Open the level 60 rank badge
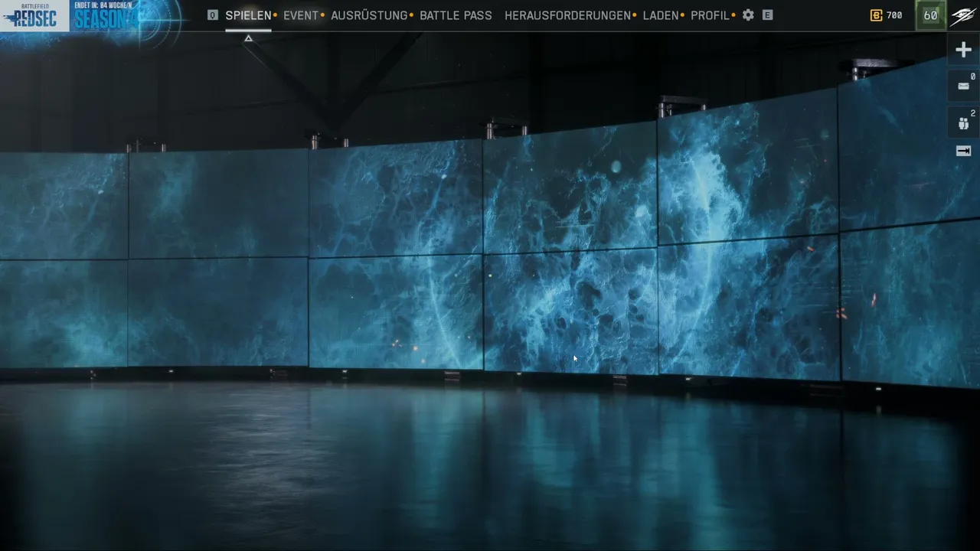Screen dimensions: 980x551 pyautogui.click(x=930, y=15)
